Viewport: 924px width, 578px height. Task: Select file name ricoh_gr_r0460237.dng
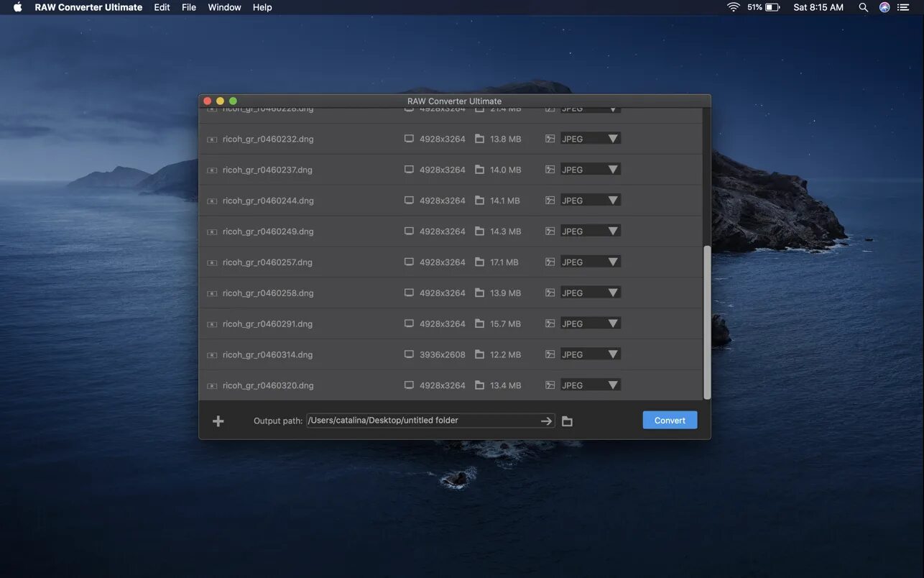(267, 170)
